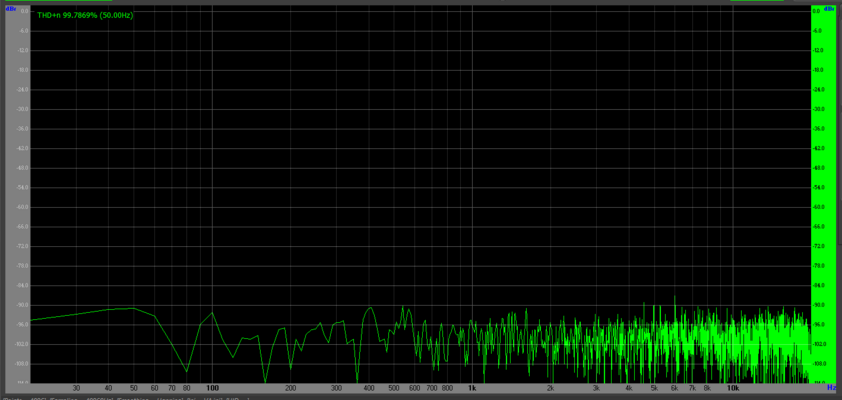Select the 60 frequency axis label
The height and width of the screenshot is (400, 842).
(155, 388)
